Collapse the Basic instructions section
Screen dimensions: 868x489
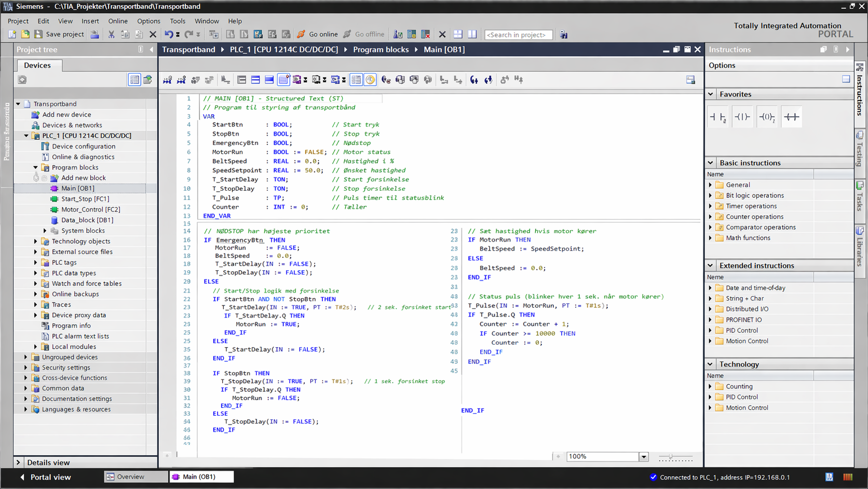coord(711,163)
